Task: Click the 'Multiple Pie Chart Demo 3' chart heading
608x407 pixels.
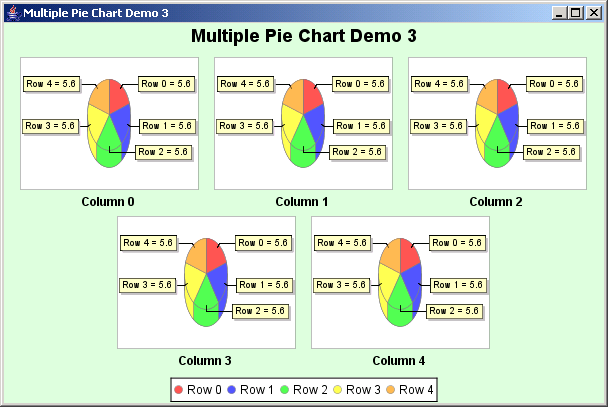Action: point(303,37)
